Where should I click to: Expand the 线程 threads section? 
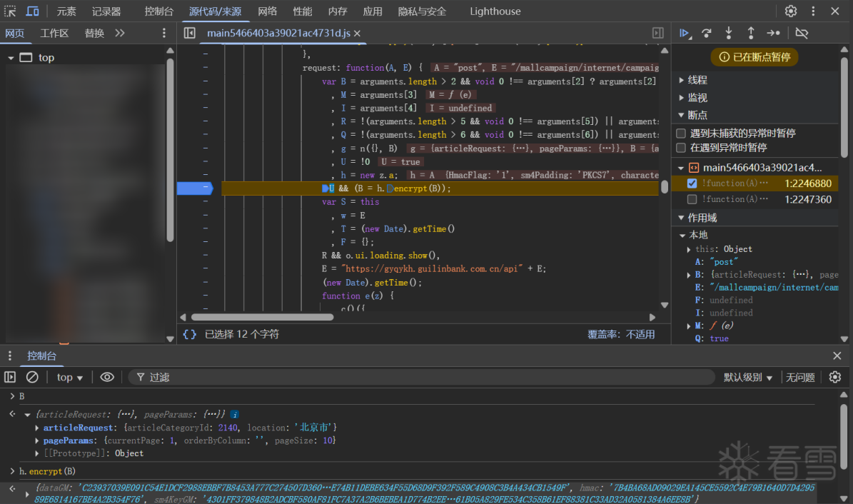(x=697, y=80)
